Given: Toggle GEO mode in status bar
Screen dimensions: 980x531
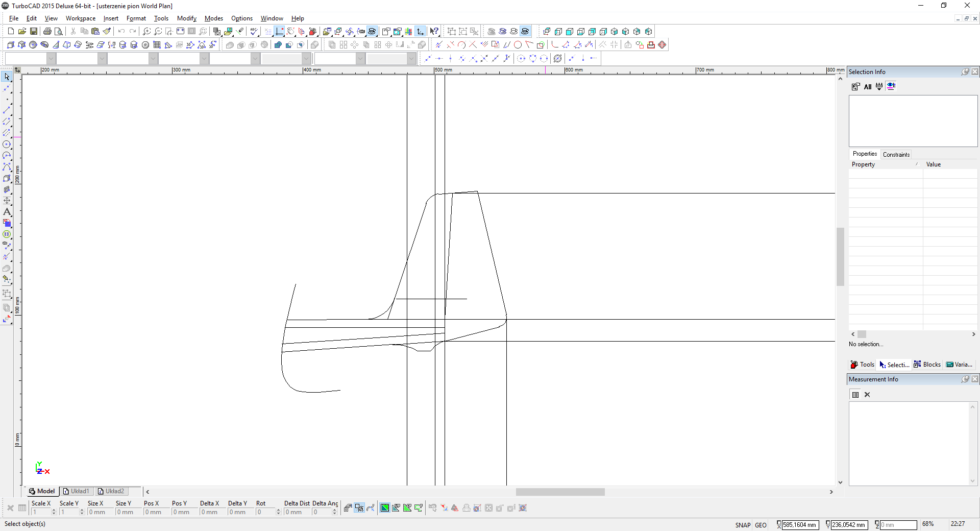Looking at the screenshot, I should [x=761, y=525].
